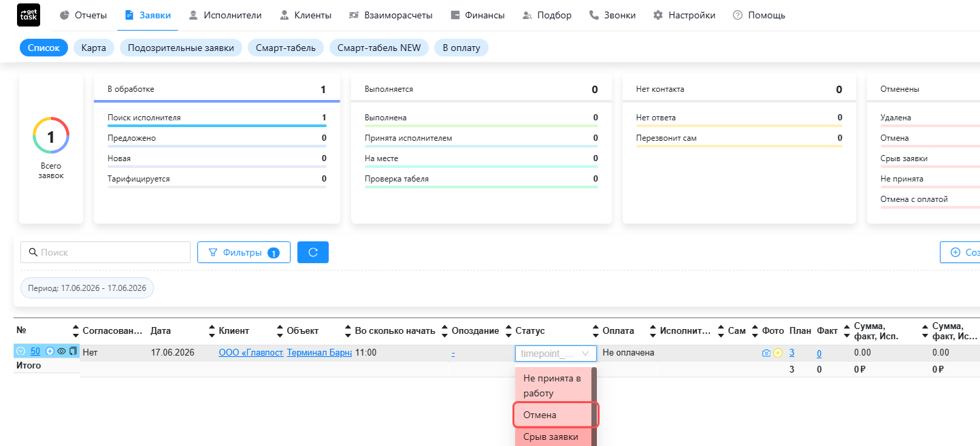Open the Взаиморасчеты section
This screenshot has width=980, height=446.
click(391, 15)
